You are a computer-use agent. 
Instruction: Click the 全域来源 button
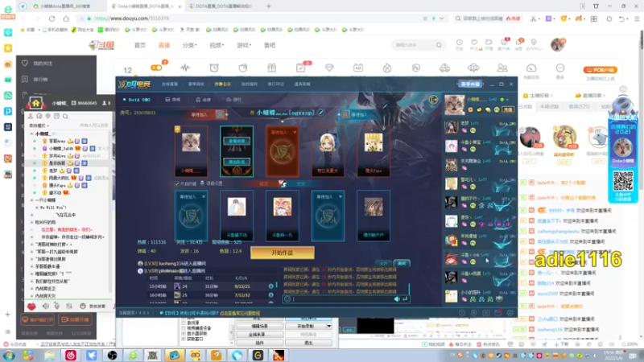(x=258, y=335)
